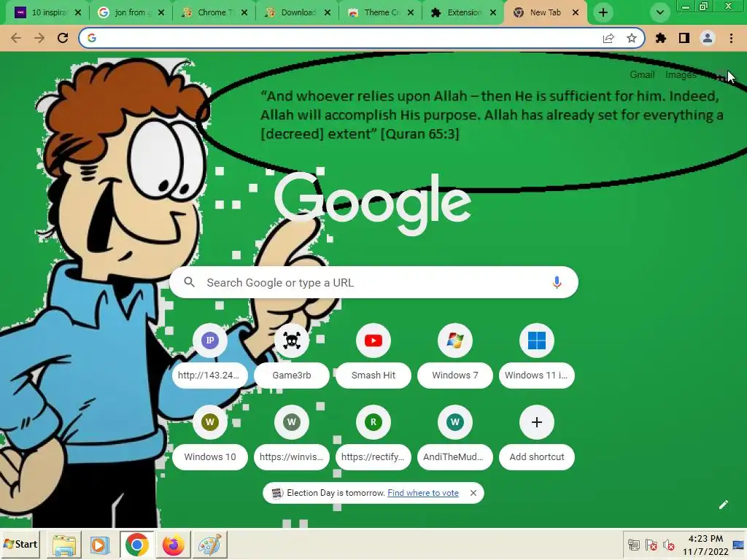This screenshot has width=747, height=560.
Task: Open Paint from the taskbar
Action: [209, 544]
